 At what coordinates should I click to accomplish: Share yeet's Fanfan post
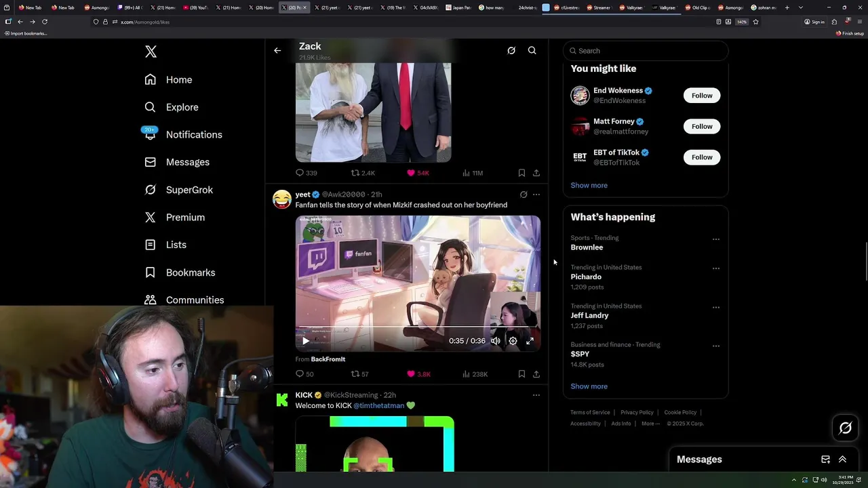tap(536, 374)
